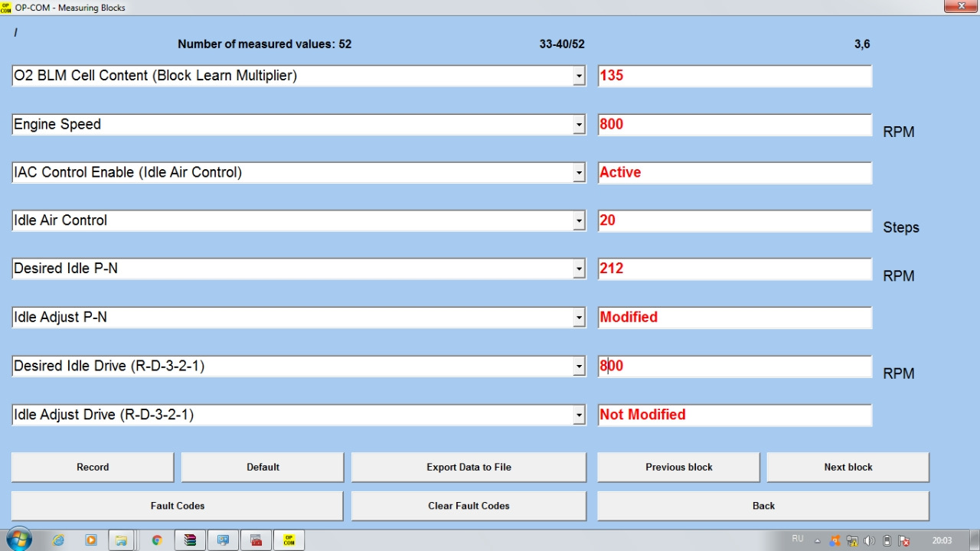This screenshot has width=980, height=551.
Task: Expand the IAC Control Enable dropdown
Action: coord(580,173)
